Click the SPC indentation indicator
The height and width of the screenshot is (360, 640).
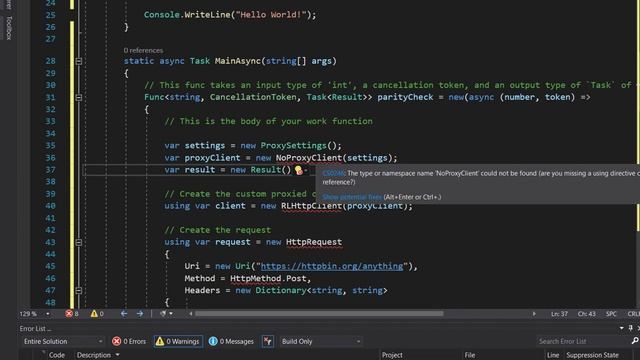click(611, 313)
